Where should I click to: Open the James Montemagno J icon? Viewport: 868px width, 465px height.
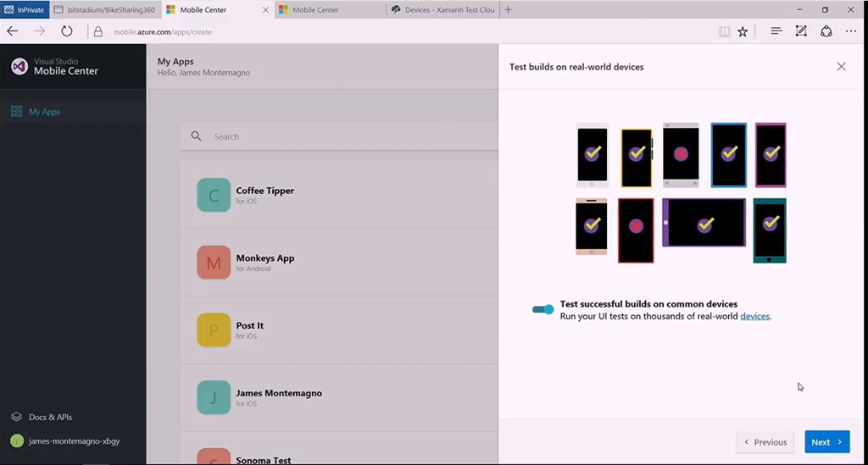coord(214,397)
